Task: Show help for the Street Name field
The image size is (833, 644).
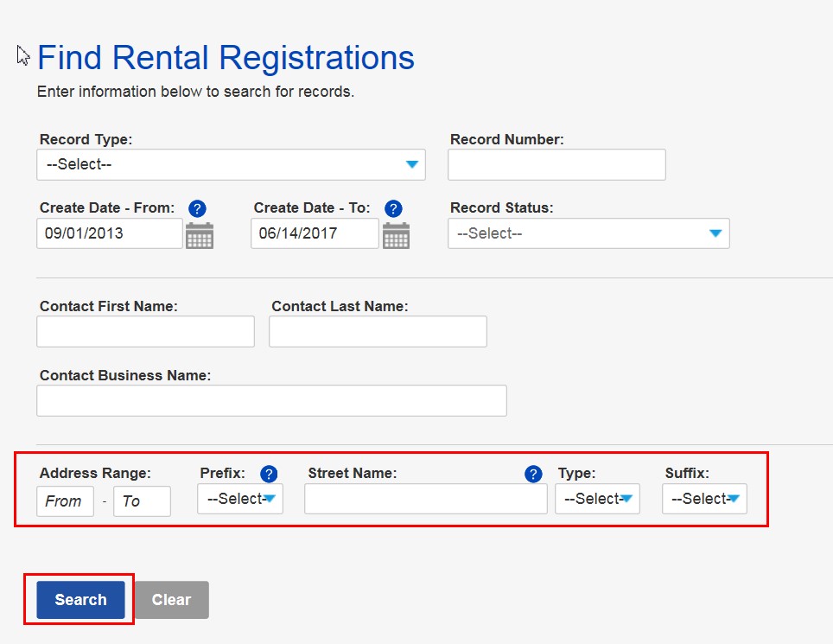Action: tap(533, 474)
